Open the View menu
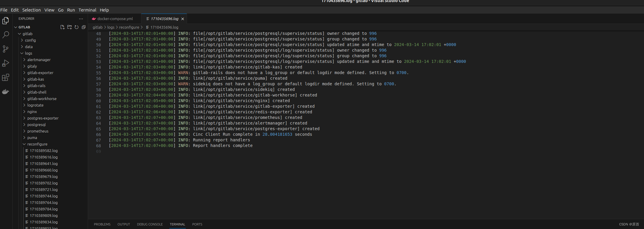The width and height of the screenshot is (644, 229). pyautogui.click(x=49, y=10)
